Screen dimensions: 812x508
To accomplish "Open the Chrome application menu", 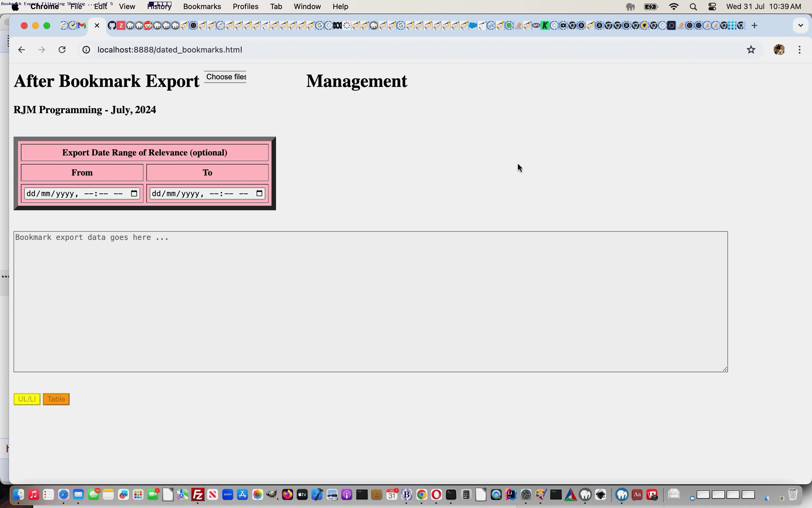I will (x=45, y=7).
